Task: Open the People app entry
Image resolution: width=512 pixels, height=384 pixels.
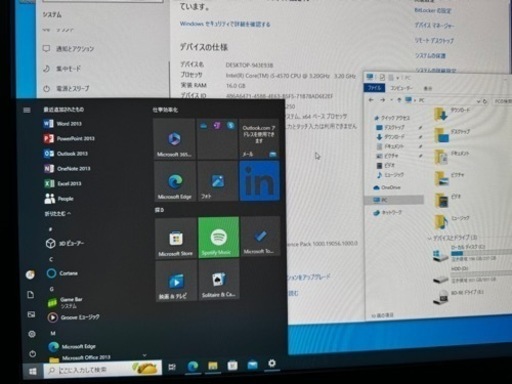Action: click(59, 199)
